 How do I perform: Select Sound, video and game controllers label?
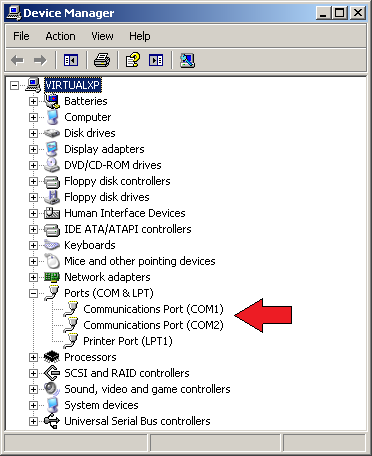pos(147,389)
